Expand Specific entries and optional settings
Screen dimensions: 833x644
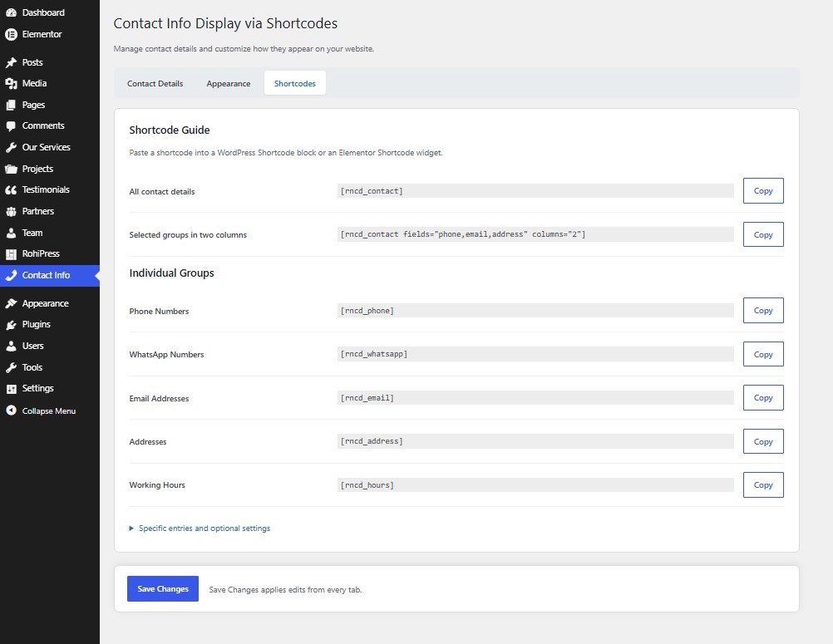200,528
